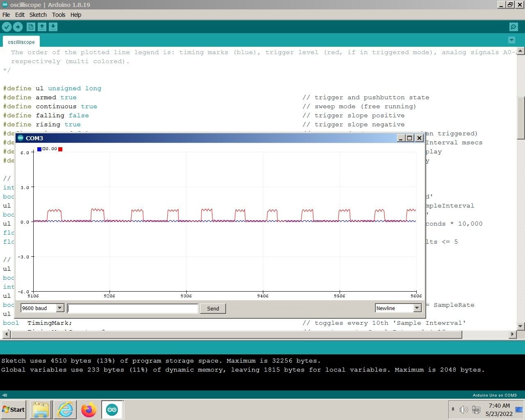This screenshot has height=420, width=525.
Task: Open Internet Explorer from the taskbar
Action: pos(65,409)
